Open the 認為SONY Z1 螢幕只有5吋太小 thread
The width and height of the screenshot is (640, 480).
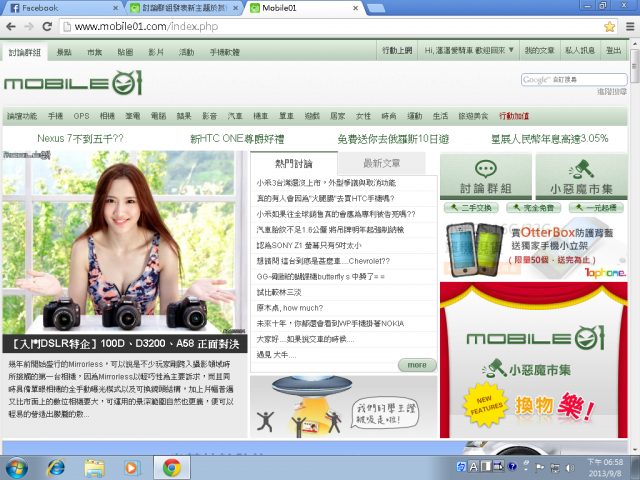click(309, 246)
